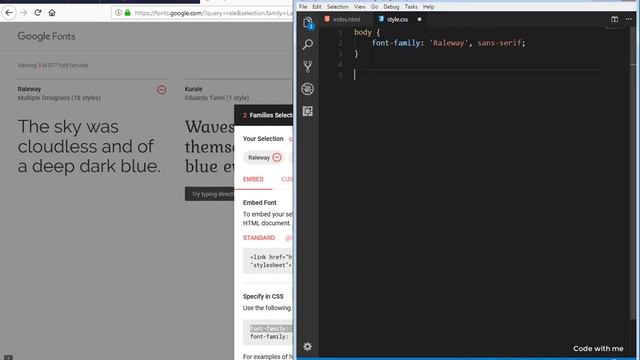Click the Raleway font name on the card
This screenshot has width=640, height=360.
click(x=29, y=89)
